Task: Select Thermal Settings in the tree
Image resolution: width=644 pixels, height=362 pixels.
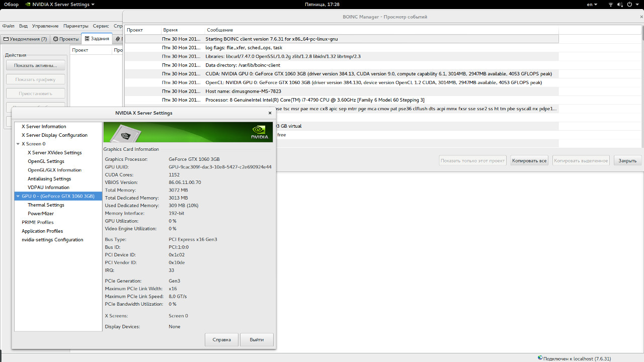Action: click(x=46, y=205)
